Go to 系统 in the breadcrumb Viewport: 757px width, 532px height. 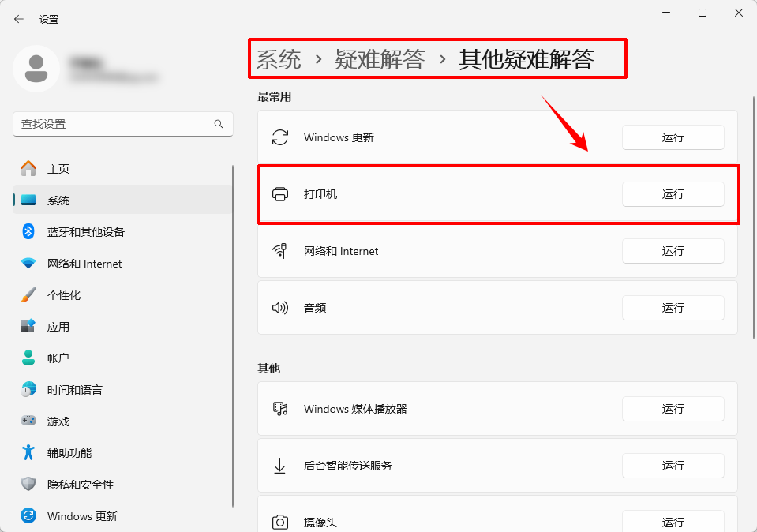coord(279,59)
